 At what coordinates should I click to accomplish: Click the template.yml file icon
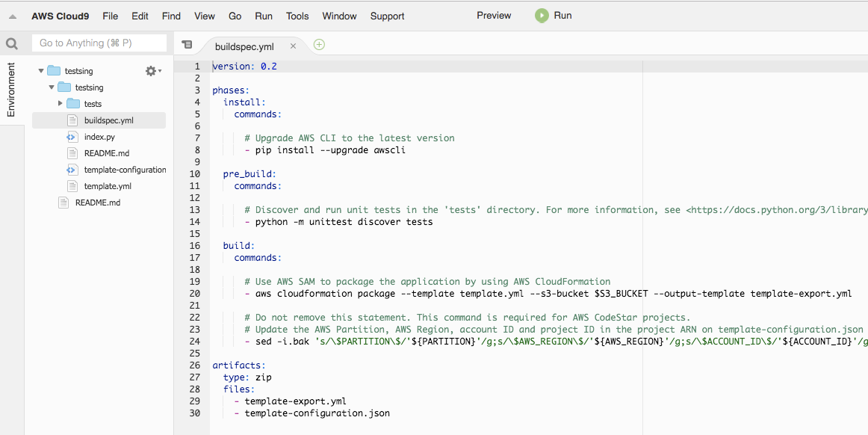click(x=72, y=186)
